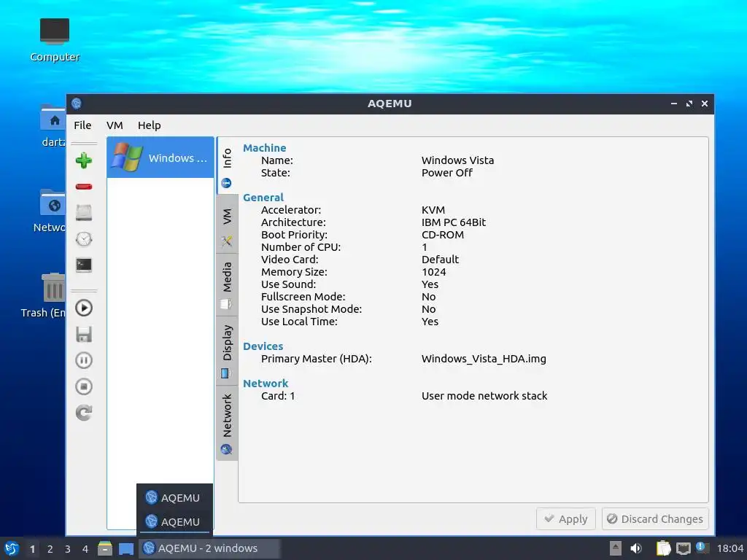Click the 'KVM' accelerator value

pos(433,210)
